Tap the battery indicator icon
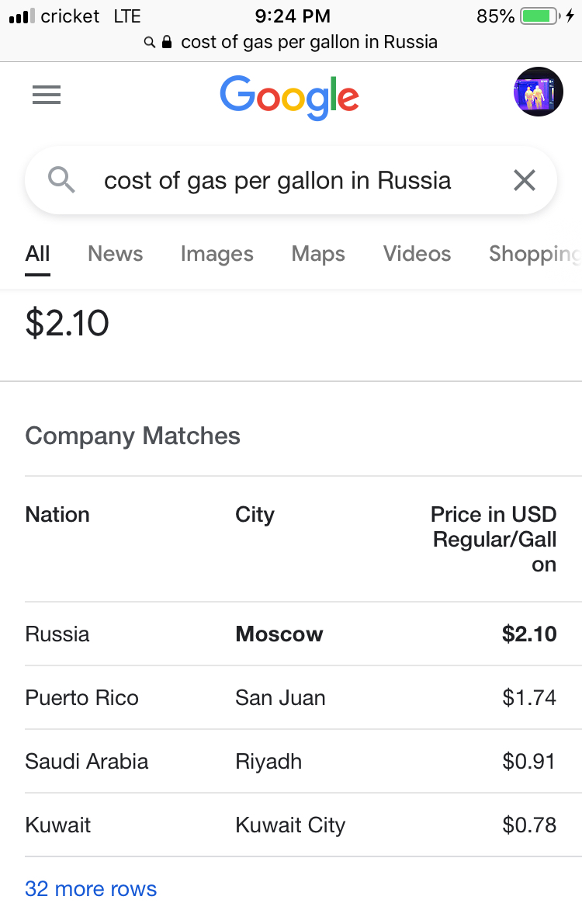Viewport: 582px width, 924px height. click(x=540, y=16)
